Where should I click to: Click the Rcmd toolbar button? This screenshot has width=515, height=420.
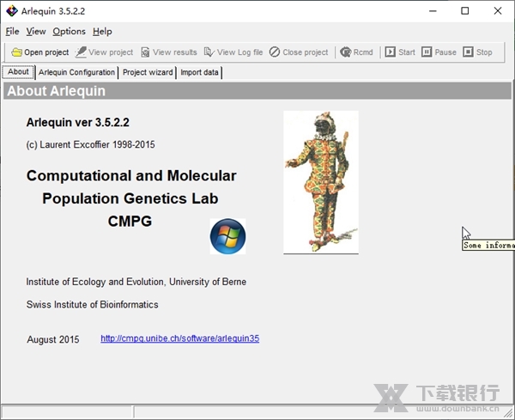(356, 52)
